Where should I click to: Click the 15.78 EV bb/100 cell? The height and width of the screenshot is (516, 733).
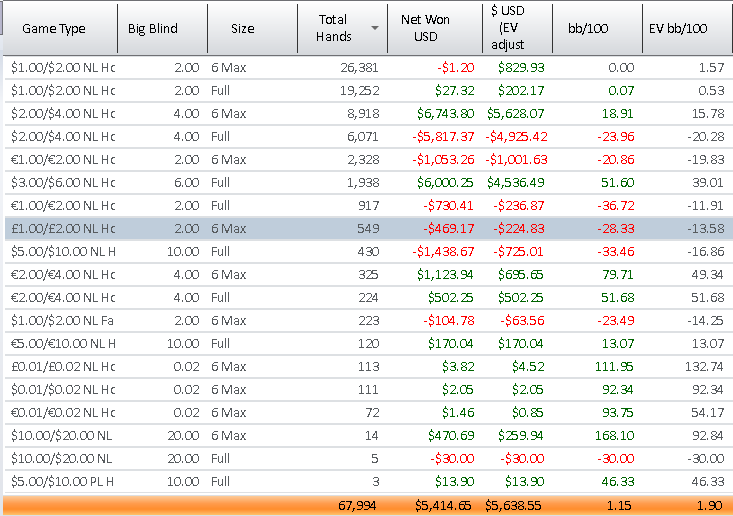[x=708, y=114]
